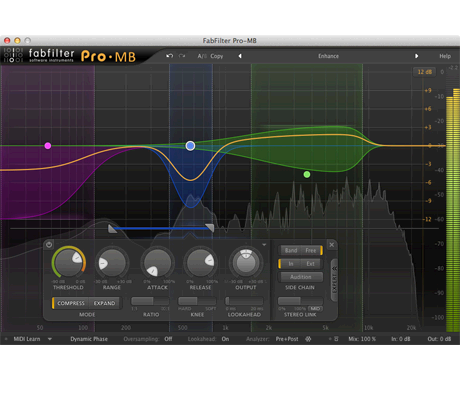The width and height of the screenshot is (460, 416).
Task: Click the Stereo Link slider
Action: pyautogui.click(x=300, y=301)
